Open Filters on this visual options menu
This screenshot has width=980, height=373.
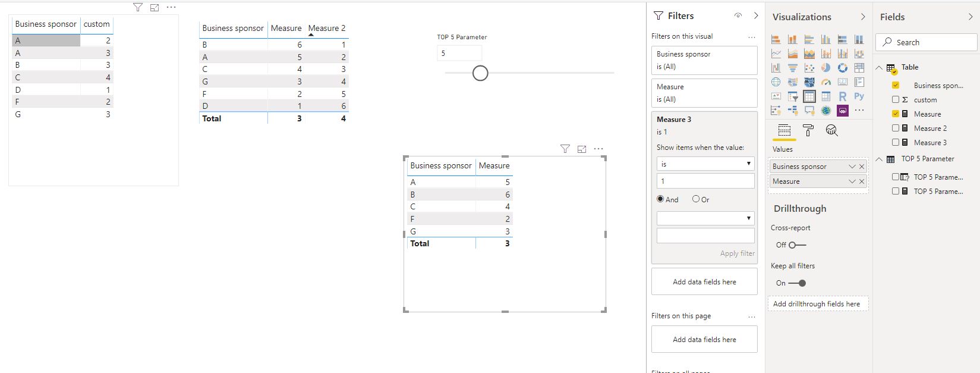tap(752, 36)
